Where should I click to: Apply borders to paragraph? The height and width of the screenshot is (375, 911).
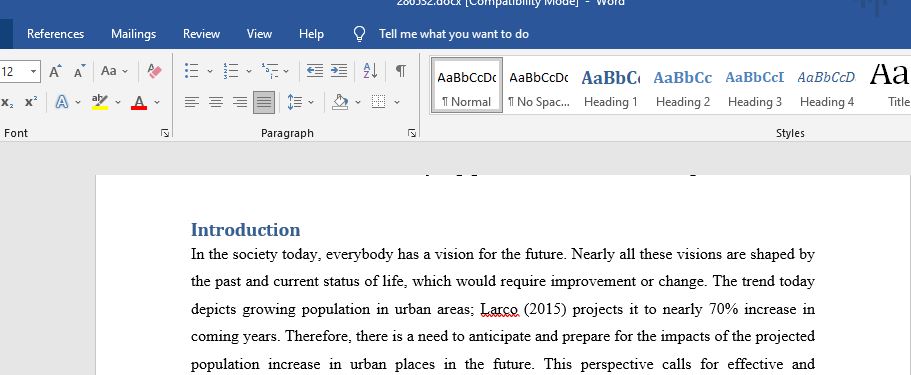pos(378,103)
